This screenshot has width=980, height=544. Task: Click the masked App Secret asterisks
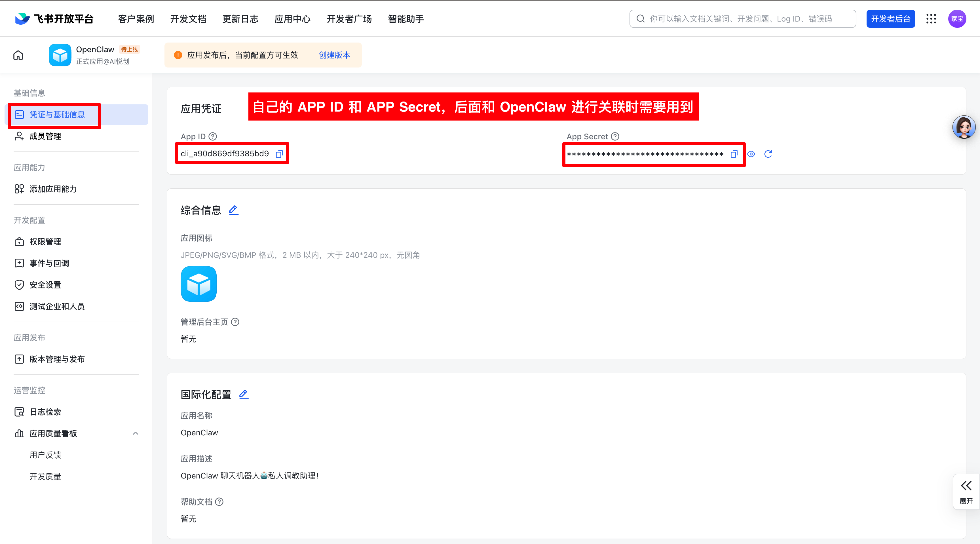[x=645, y=155]
